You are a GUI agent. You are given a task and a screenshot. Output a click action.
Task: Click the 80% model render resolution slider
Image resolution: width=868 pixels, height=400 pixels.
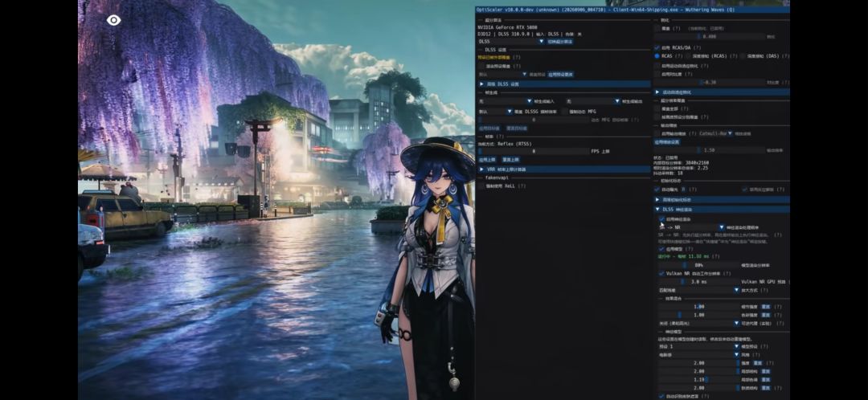(698, 265)
